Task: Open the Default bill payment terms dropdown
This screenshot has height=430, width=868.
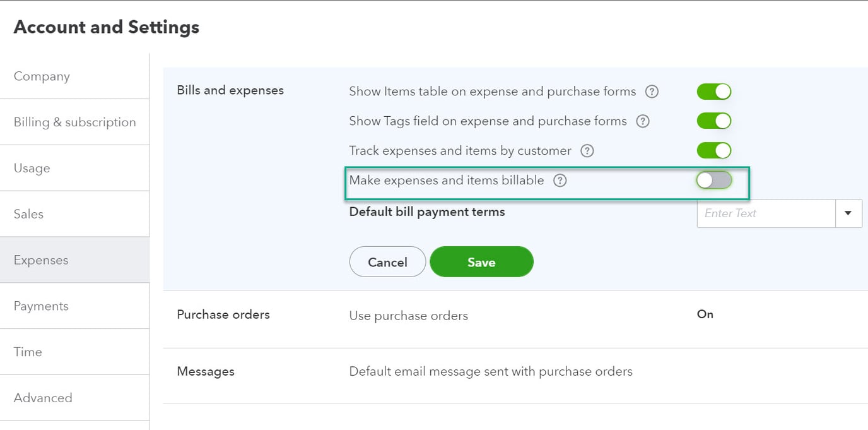Action: click(x=848, y=213)
